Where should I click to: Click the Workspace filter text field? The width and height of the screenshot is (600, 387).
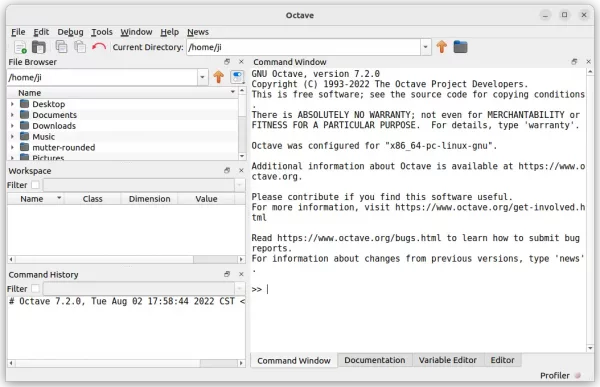tap(139, 185)
